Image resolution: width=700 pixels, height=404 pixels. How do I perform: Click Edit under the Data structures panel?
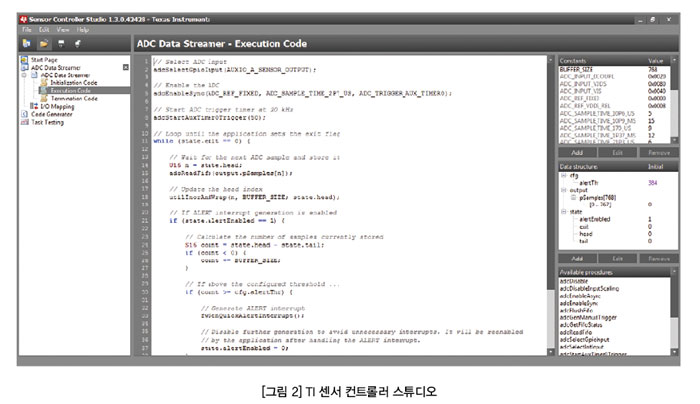coord(617,258)
